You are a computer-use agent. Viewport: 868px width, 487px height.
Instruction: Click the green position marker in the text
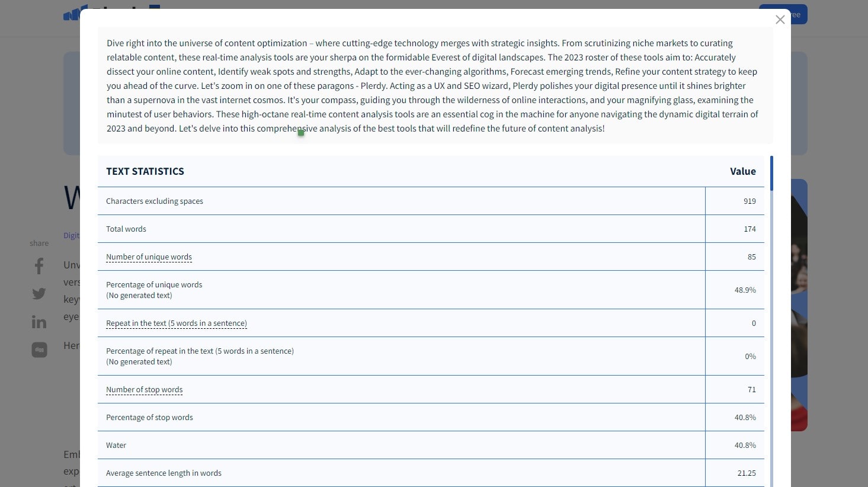click(301, 133)
